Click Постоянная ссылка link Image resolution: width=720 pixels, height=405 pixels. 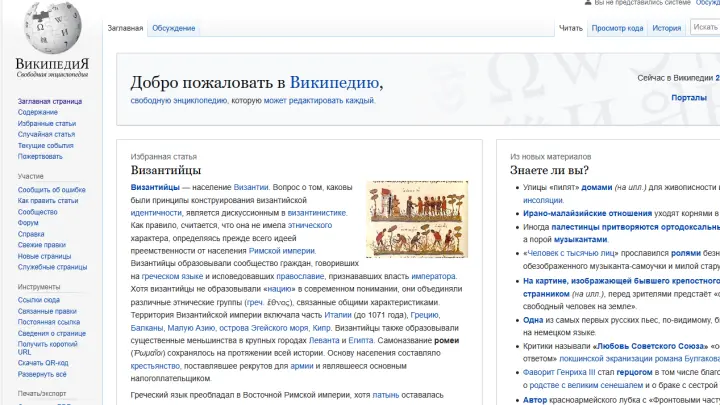tap(49, 322)
